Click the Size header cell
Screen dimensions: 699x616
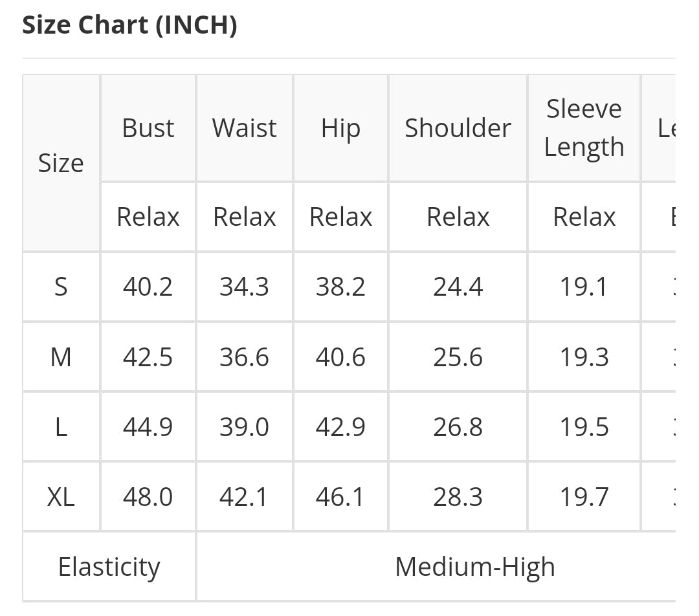coord(61,163)
